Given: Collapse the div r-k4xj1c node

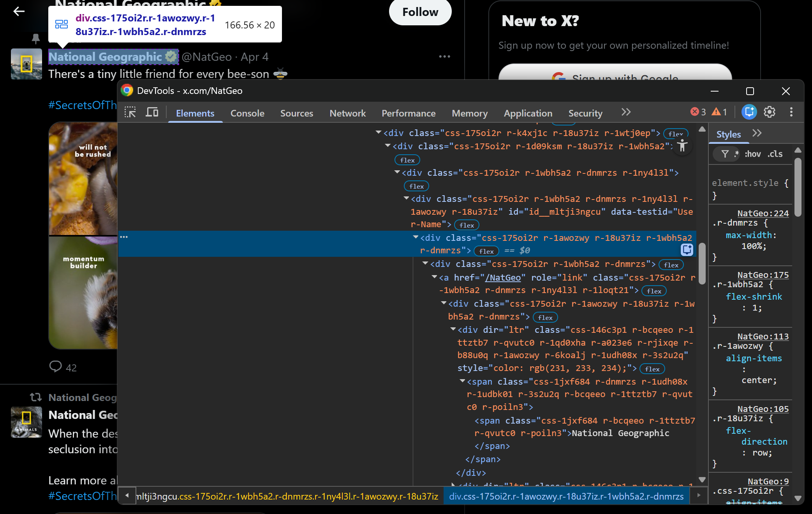Looking at the screenshot, I should (x=378, y=132).
